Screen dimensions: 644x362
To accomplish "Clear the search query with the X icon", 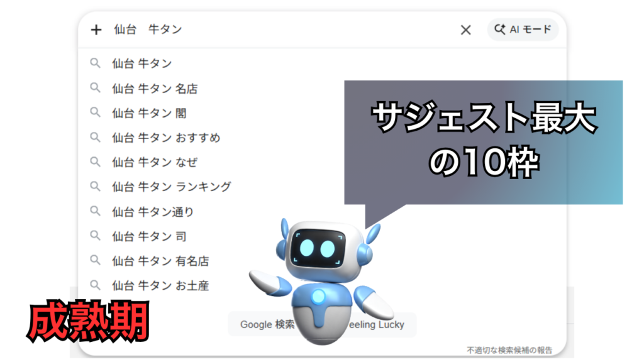I will pyautogui.click(x=465, y=30).
